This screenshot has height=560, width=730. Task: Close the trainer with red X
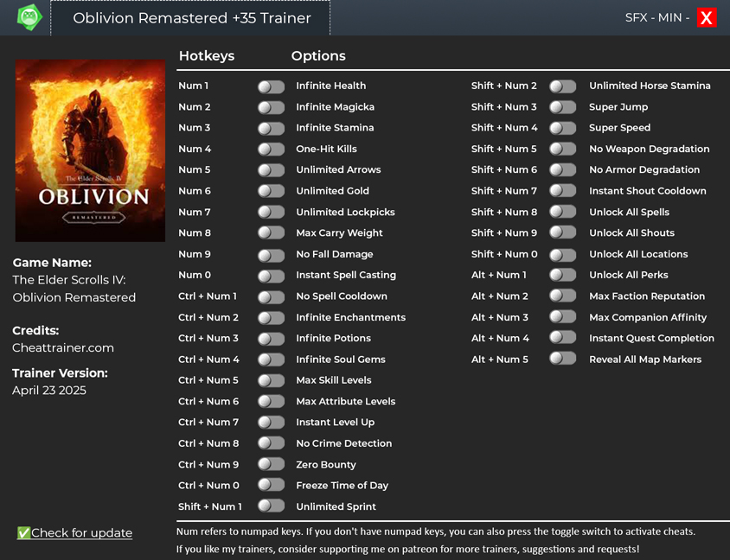(707, 17)
